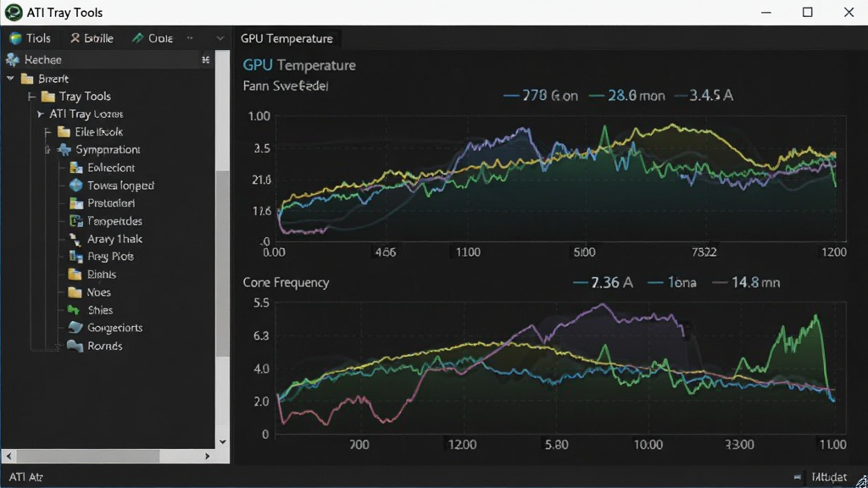Select the Rinhis tree label

[x=102, y=274]
